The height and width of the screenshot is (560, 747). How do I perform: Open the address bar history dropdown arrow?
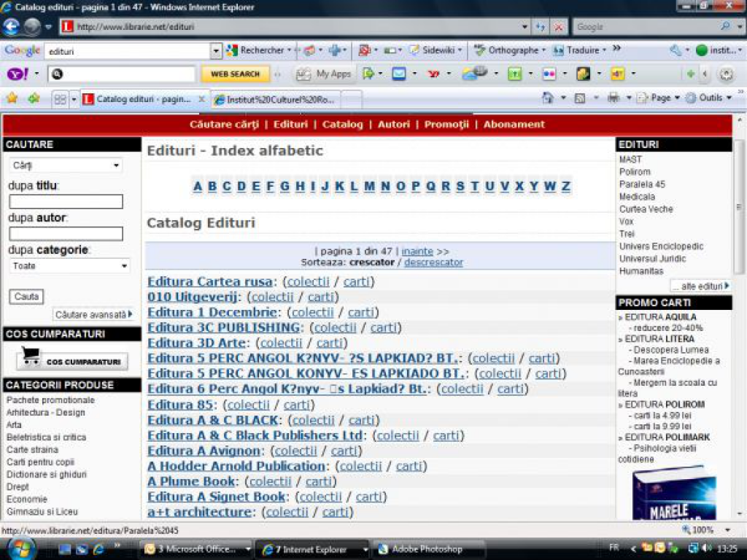(x=525, y=27)
